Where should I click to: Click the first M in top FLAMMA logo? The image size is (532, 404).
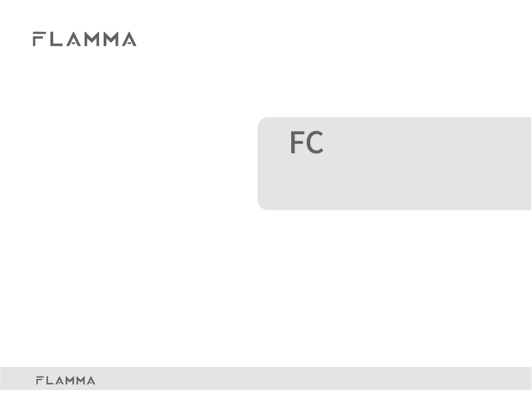click(92, 39)
